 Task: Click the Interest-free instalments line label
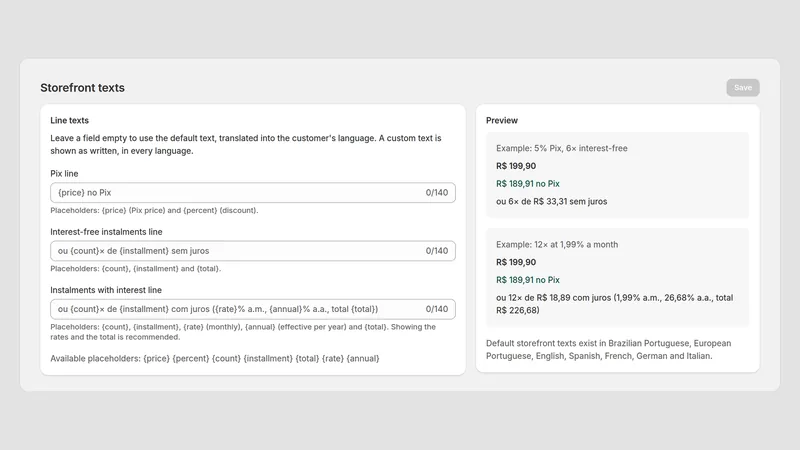pyautogui.click(x=106, y=232)
